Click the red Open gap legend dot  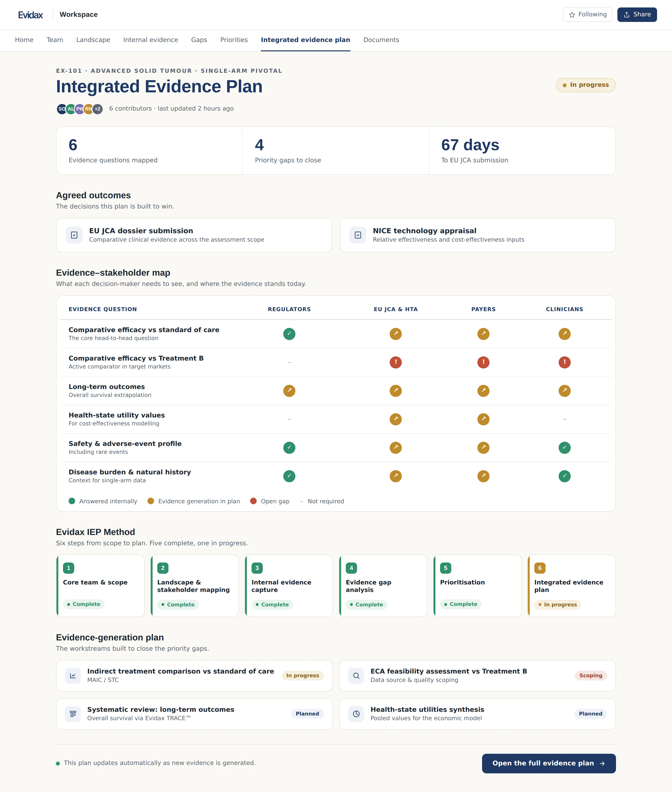point(253,501)
